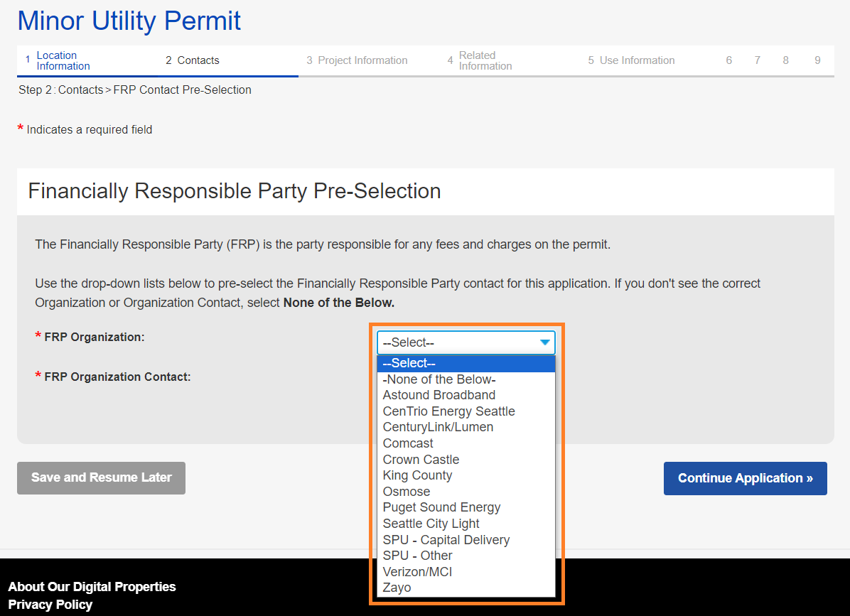850x616 pixels.
Task: Pick CenturyLink/Lumen in the dropdown
Action: [438, 427]
